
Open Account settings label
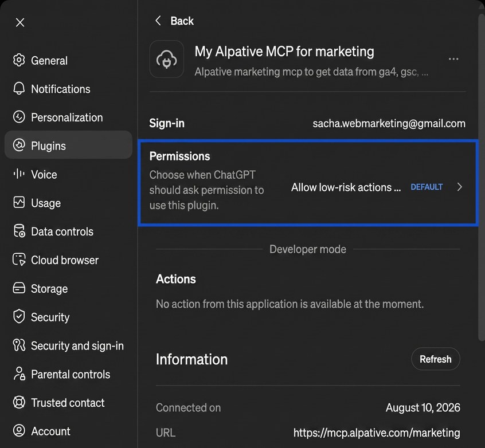point(50,431)
